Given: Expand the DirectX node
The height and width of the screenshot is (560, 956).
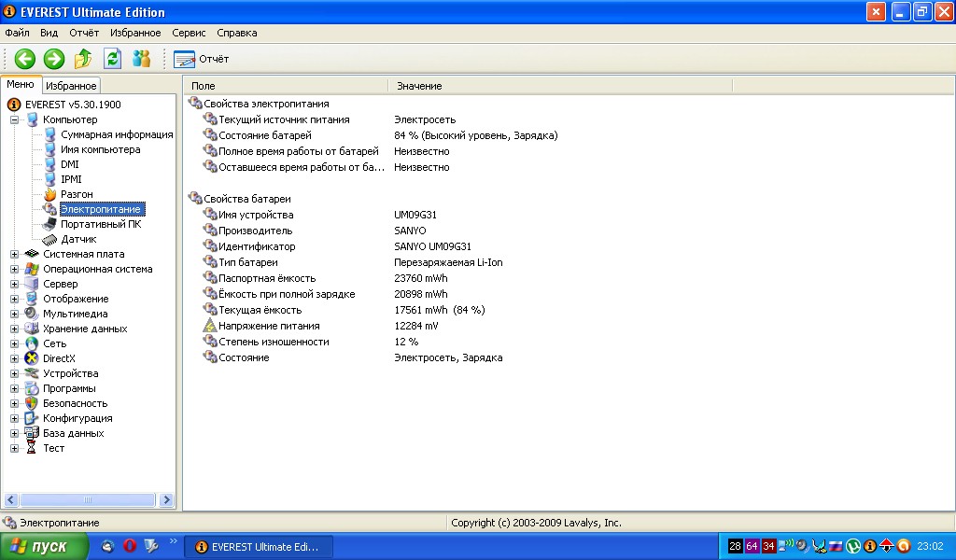Looking at the screenshot, I should pyautogui.click(x=15, y=359).
